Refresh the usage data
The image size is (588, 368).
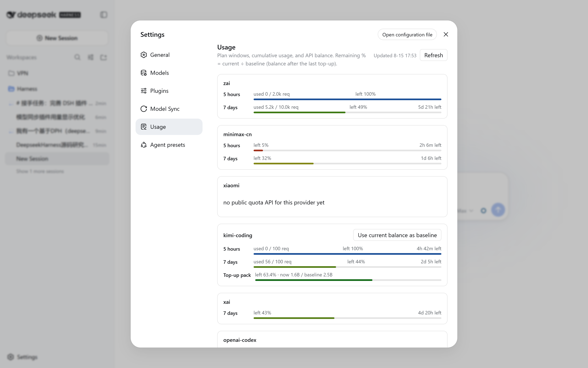click(433, 55)
